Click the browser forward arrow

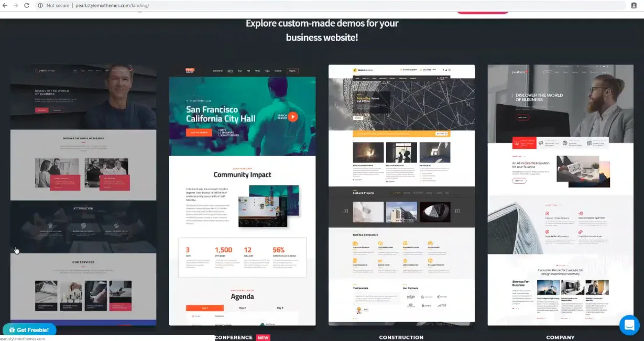[16, 5]
